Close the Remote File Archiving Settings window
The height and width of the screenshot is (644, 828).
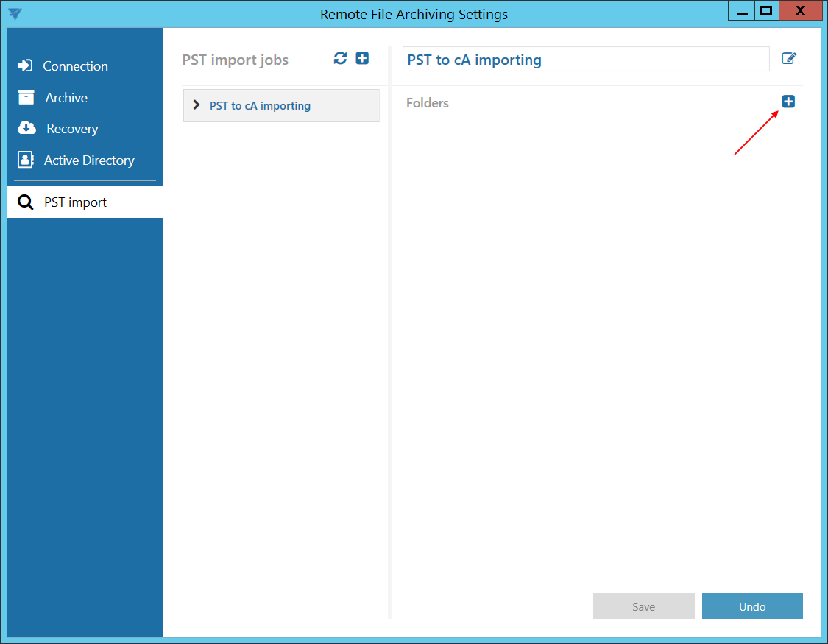pos(802,10)
